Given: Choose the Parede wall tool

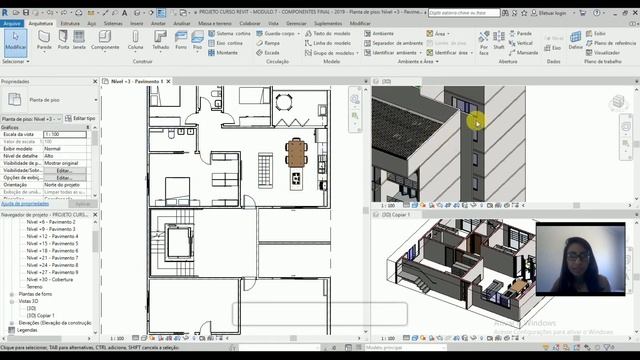Looking at the screenshot, I should [44, 40].
